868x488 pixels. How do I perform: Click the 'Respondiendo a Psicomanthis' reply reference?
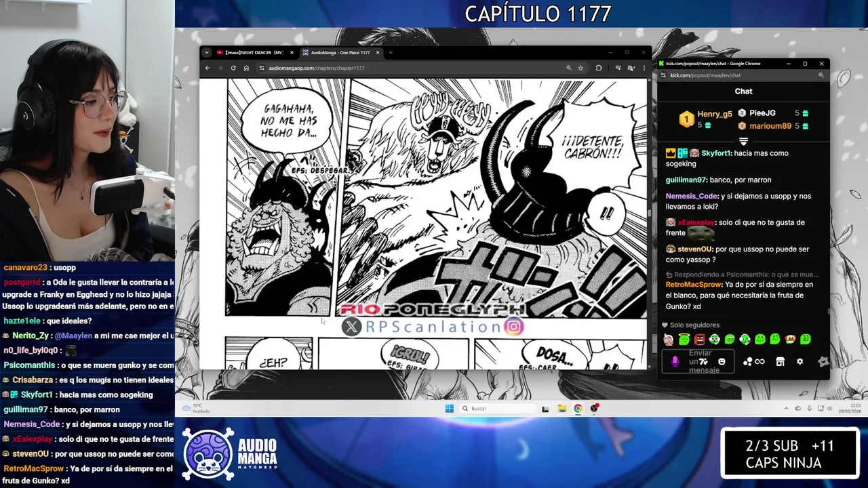tap(743, 274)
